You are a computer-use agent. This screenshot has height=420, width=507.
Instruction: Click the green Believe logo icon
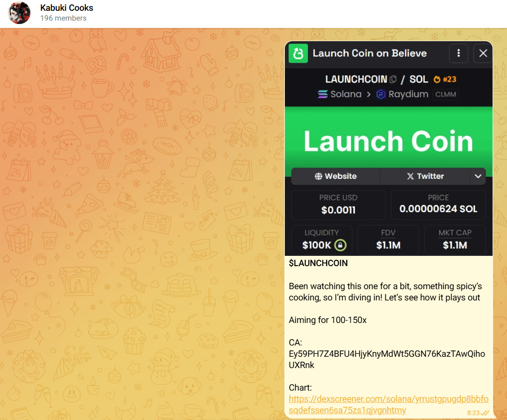pyautogui.click(x=298, y=53)
